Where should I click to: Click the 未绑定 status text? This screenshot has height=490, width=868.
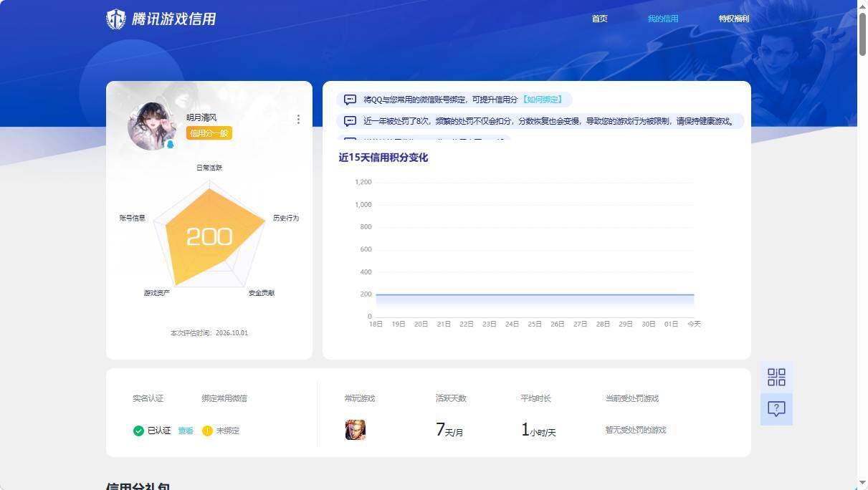point(228,431)
